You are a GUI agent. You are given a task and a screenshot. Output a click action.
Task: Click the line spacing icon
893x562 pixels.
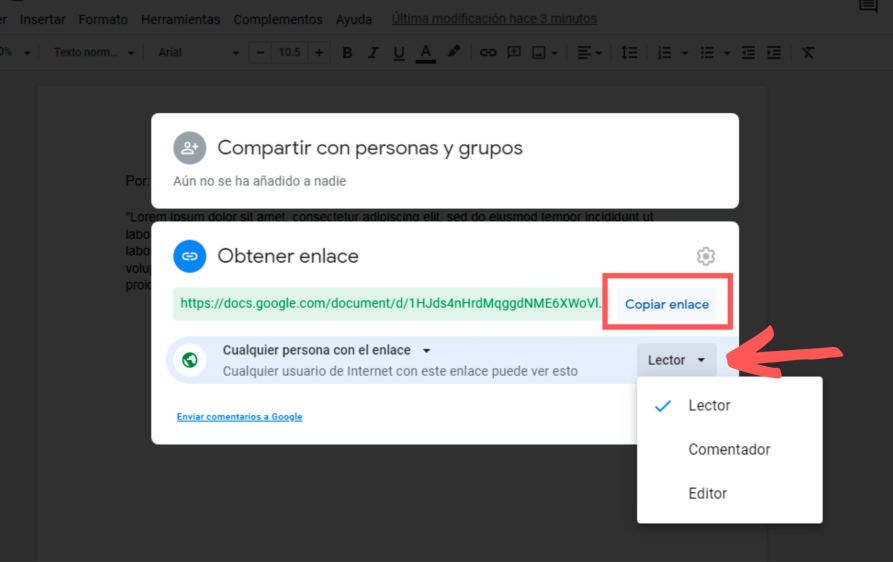pyautogui.click(x=629, y=53)
